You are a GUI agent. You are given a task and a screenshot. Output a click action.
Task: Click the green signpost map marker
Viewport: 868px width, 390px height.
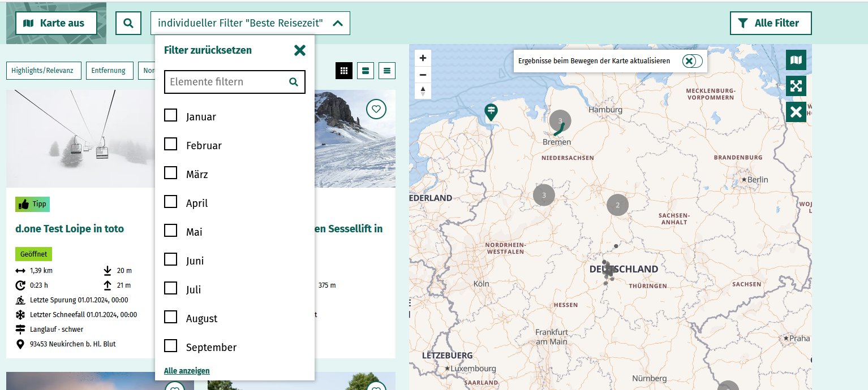(x=491, y=112)
